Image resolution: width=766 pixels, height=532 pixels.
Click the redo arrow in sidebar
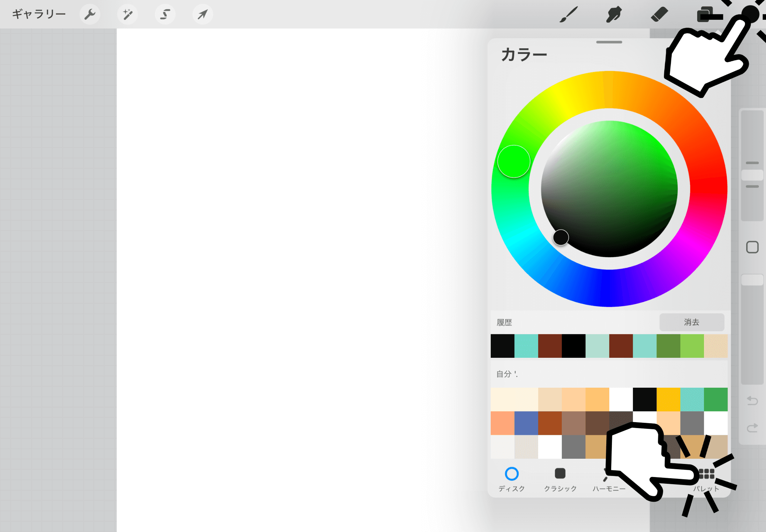point(752,427)
